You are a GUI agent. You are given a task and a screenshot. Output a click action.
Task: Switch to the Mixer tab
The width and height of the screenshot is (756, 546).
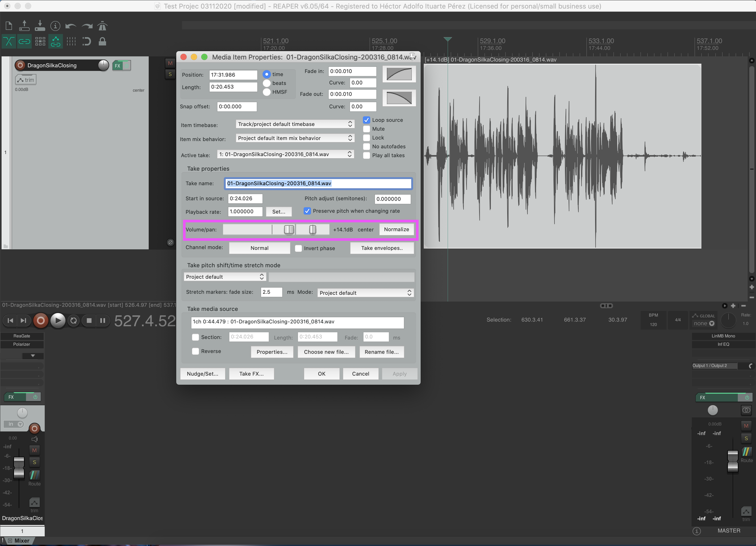pyautogui.click(x=22, y=540)
